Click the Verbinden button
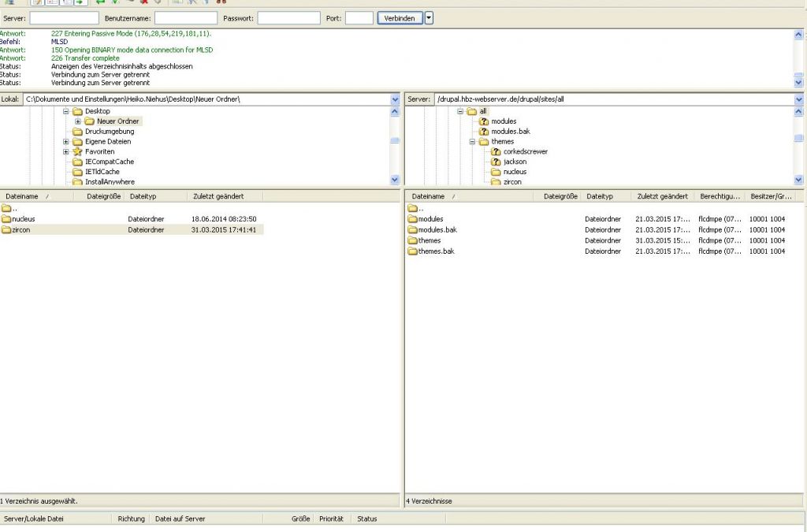 400,18
